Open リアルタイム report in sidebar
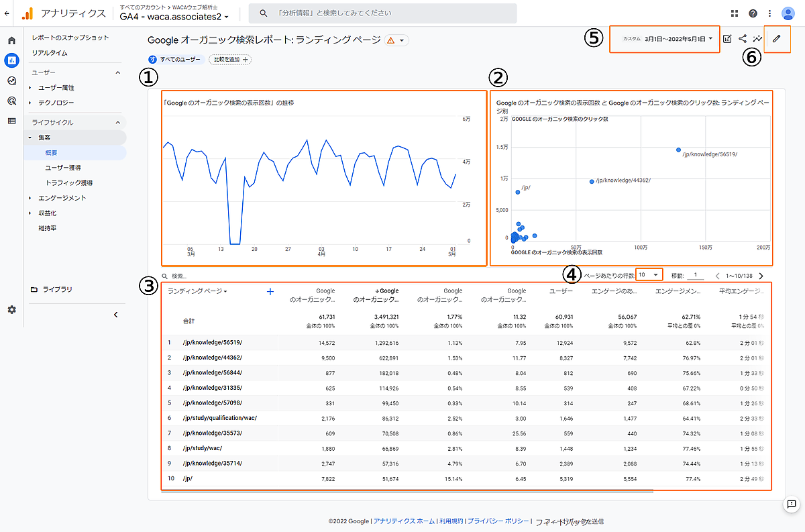Viewport: 805px width, 532px height. tap(50, 53)
